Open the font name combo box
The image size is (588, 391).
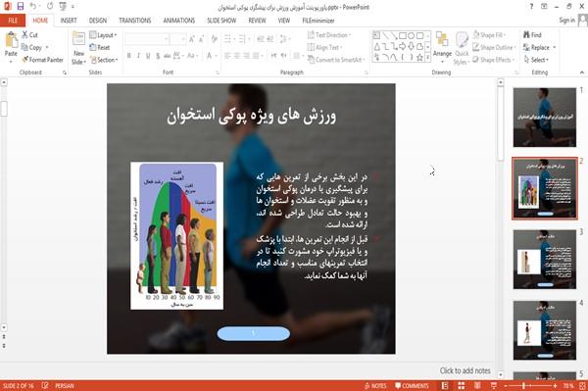point(147,39)
